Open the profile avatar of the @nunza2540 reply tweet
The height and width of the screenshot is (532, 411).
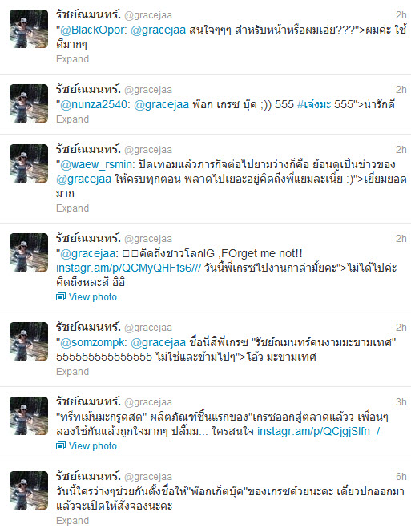pyautogui.click(x=29, y=103)
